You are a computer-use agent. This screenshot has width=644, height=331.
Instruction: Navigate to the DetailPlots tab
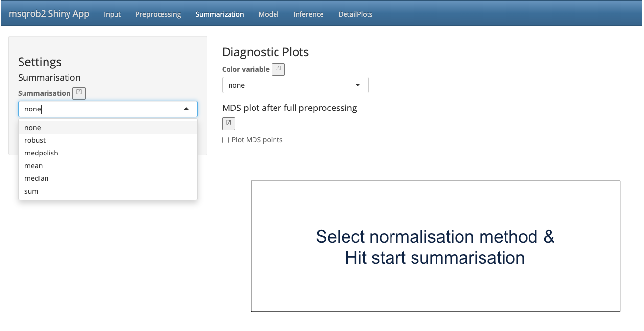coord(355,14)
